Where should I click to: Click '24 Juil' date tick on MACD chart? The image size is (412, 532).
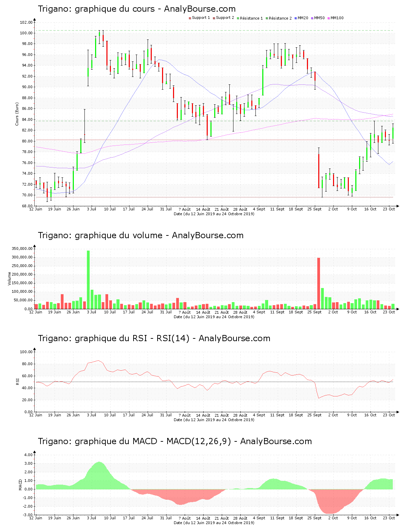coord(147,518)
